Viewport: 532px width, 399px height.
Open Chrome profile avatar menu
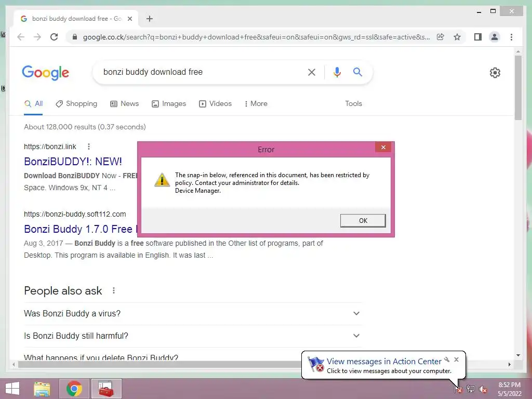[x=495, y=37]
